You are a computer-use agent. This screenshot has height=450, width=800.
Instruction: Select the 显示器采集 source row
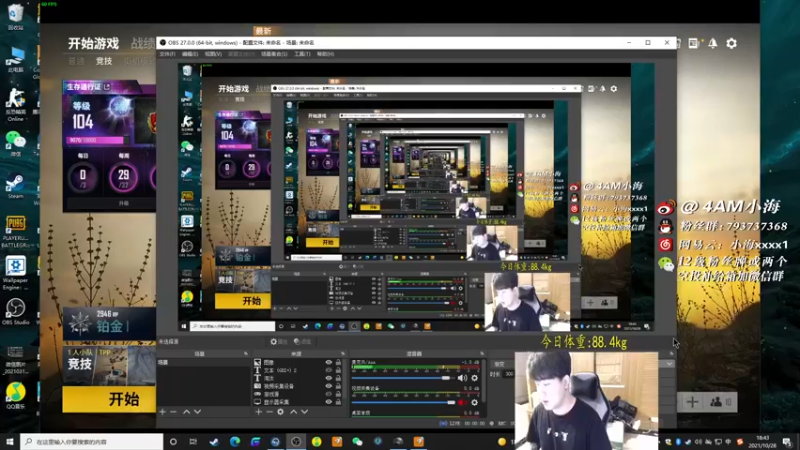[297, 402]
